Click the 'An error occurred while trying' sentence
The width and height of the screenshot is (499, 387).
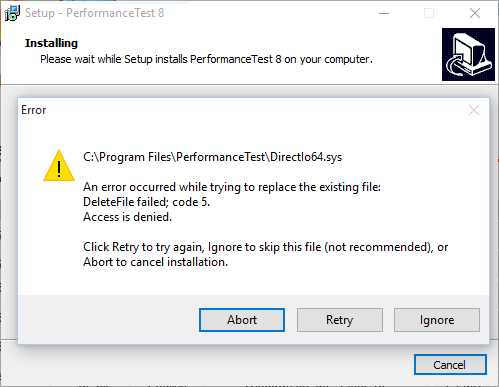[232, 187]
